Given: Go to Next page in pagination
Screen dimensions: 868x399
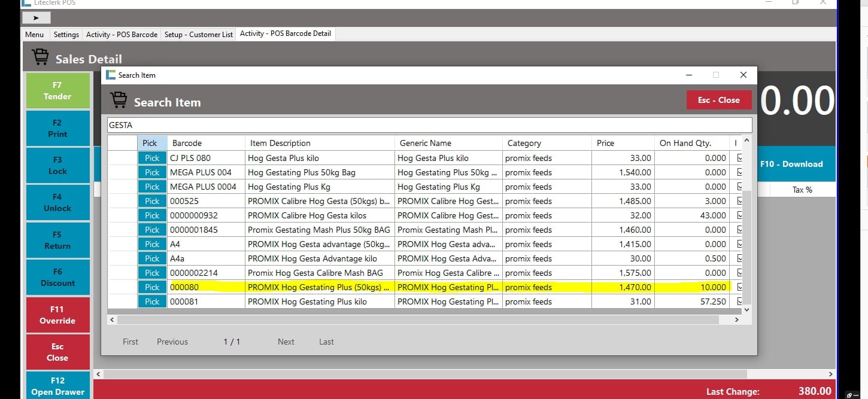Looking at the screenshot, I should (x=286, y=342).
